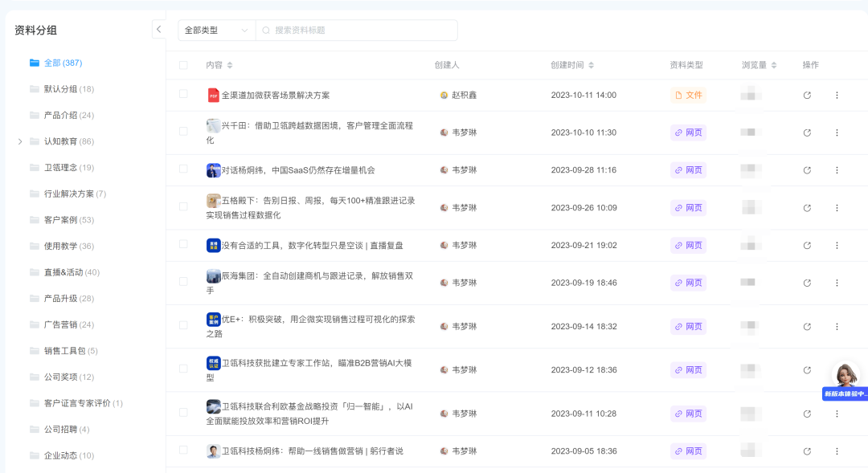Open the virtual assistant avatar 新版本体验中
This screenshot has height=473, width=868.
(845, 375)
